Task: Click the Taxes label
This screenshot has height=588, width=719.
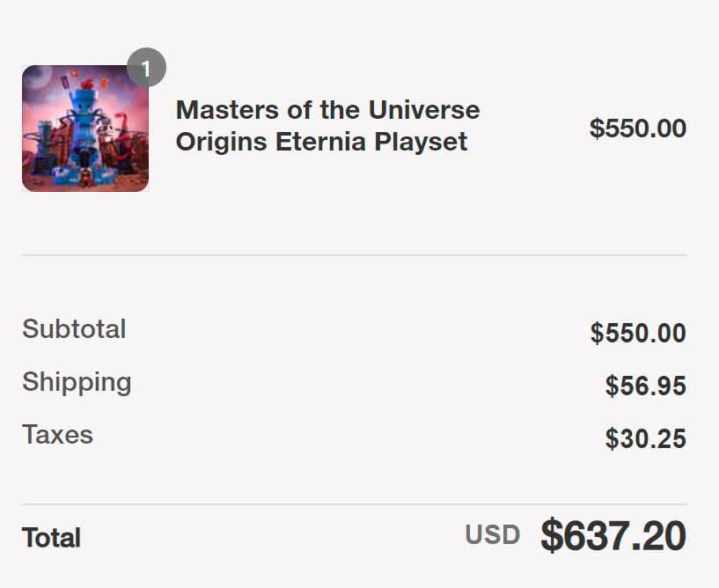Action: tap(57, 435)
